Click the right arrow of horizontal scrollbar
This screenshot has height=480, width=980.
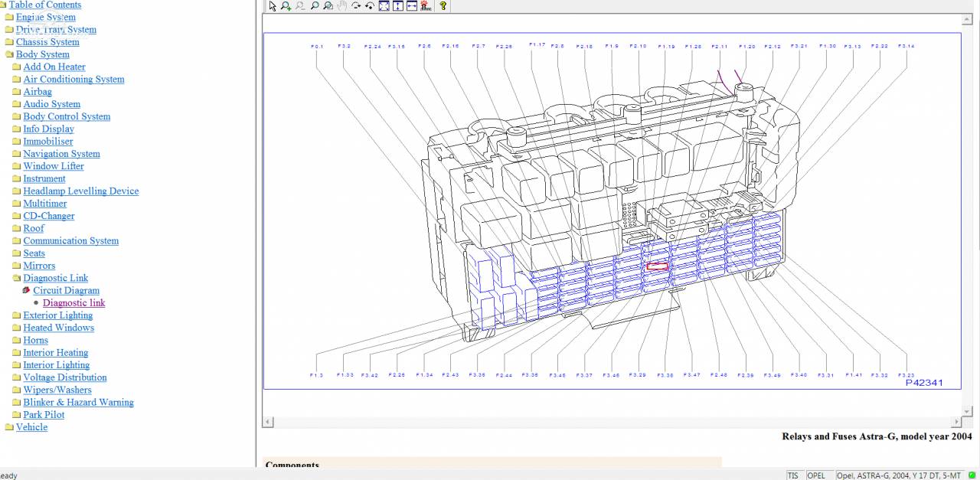[956, 422]
